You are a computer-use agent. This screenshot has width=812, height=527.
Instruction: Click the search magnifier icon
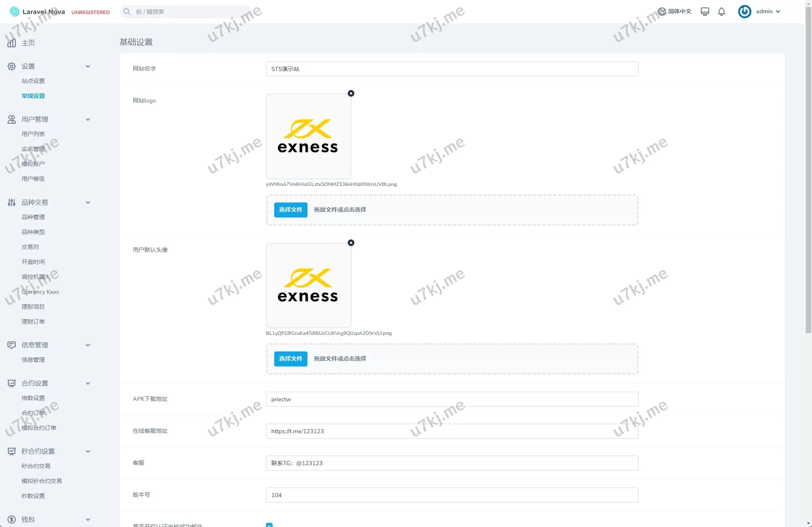tap(127, 12)
